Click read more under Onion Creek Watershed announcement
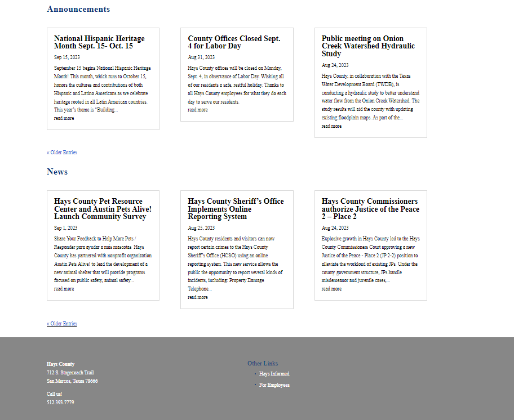Image resolution: width=514 pixels, height=420 pixels. click(331, 126)
